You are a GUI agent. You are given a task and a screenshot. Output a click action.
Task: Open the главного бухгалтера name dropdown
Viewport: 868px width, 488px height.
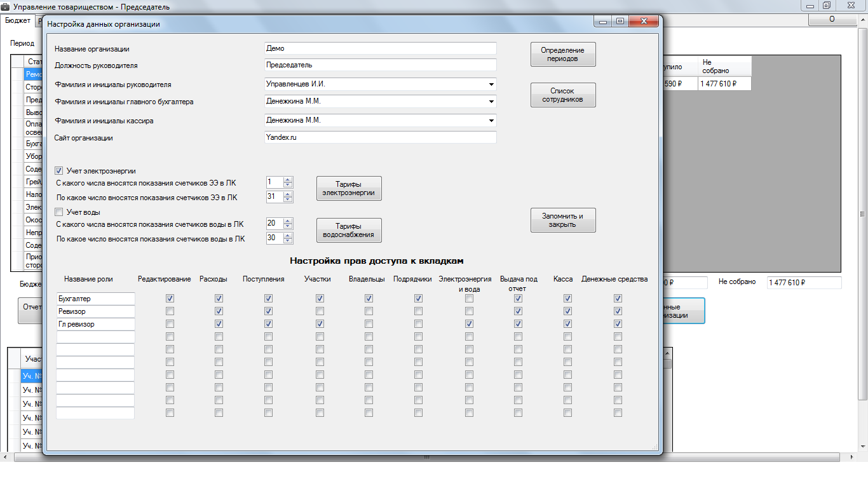click(x=491, y=102)
